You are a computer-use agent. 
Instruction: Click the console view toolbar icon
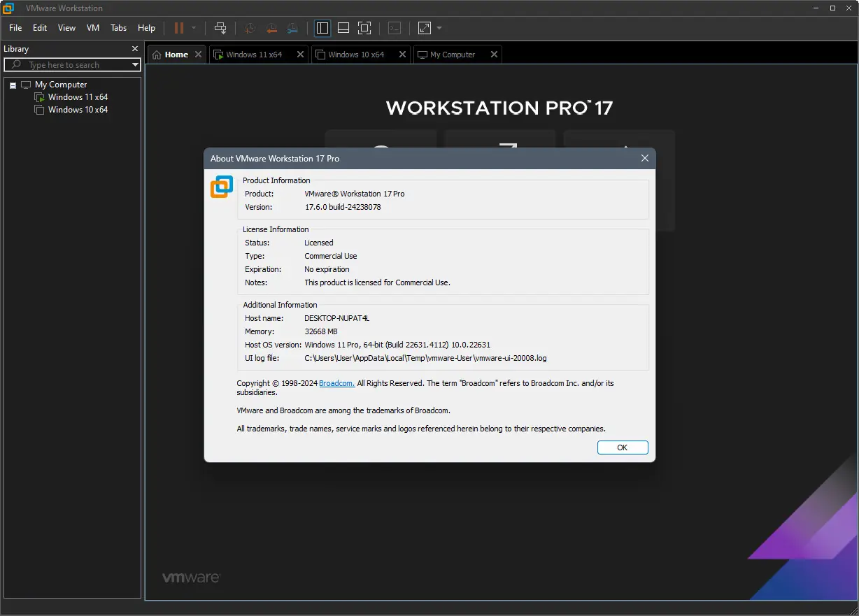tap(395, 28)
